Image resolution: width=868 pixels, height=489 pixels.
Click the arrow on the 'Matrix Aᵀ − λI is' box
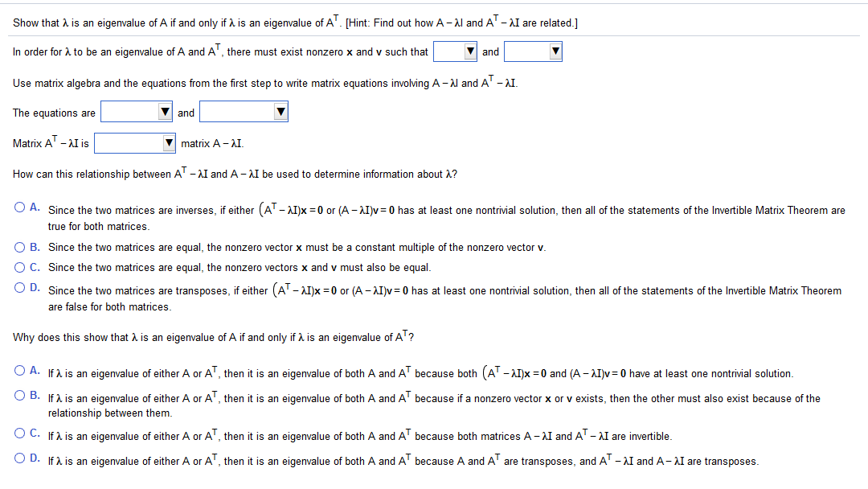coord(166,143)
